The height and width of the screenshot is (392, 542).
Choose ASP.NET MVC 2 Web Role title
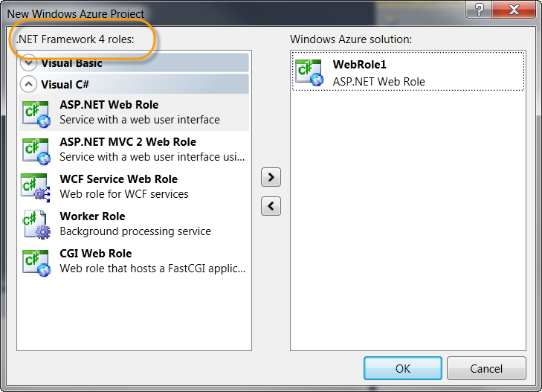(x=128, y=142)
